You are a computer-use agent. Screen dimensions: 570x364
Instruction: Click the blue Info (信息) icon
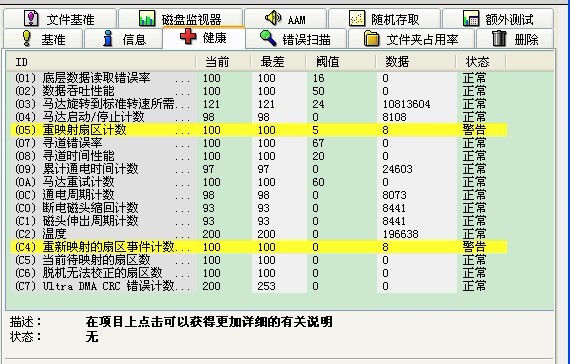coord(108,38)
